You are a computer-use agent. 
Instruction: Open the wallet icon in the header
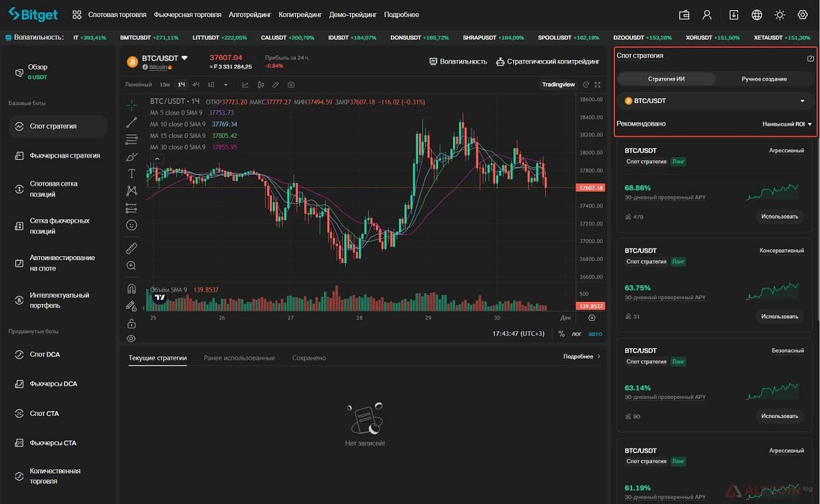684,14
